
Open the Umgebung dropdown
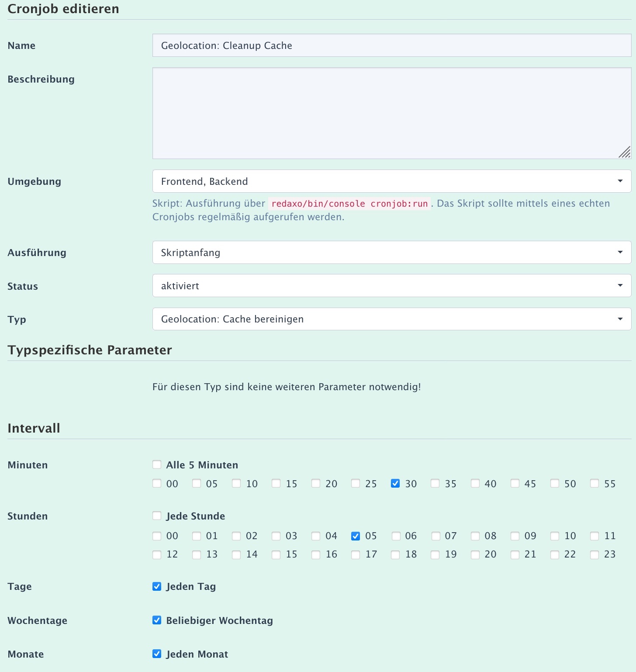pos(392,181)
